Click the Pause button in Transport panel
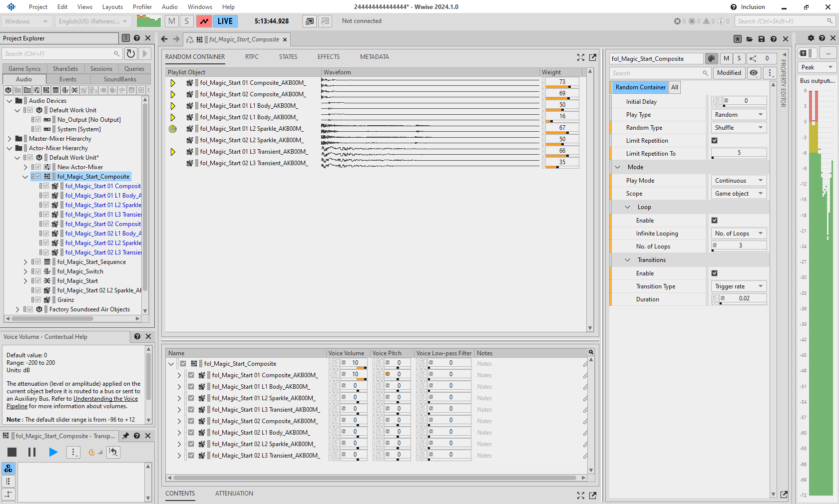The width and height of the screenshot is (839, 504). click(32, 452)
